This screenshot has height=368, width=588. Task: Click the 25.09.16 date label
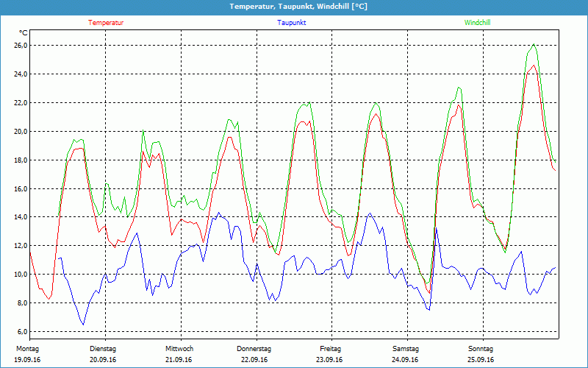[x=481, y=360]
